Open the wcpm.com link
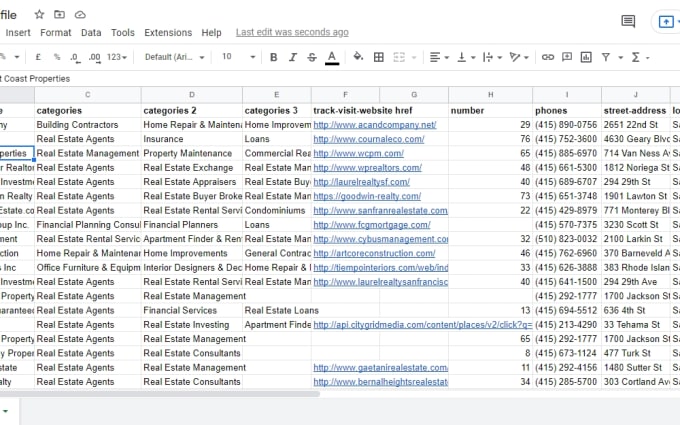 358,154
